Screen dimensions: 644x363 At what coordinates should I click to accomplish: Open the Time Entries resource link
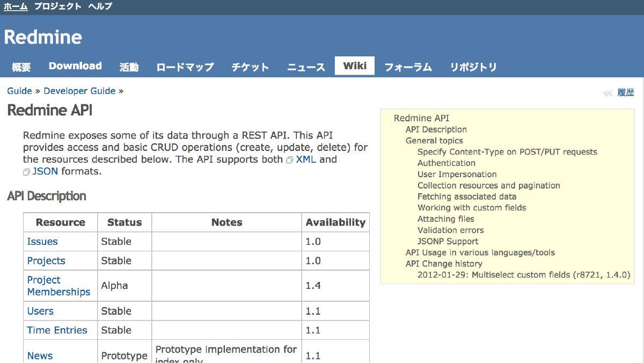[x=57, y=331]
